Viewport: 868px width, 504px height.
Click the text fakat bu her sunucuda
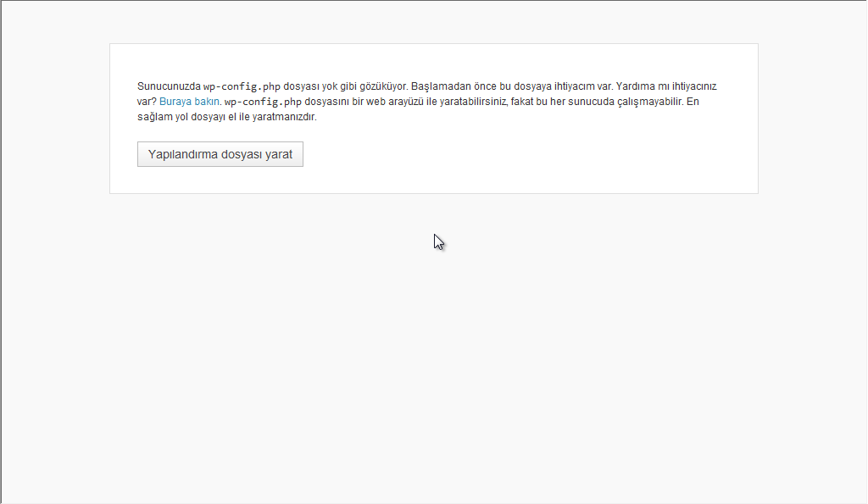(x=559, y=101)
